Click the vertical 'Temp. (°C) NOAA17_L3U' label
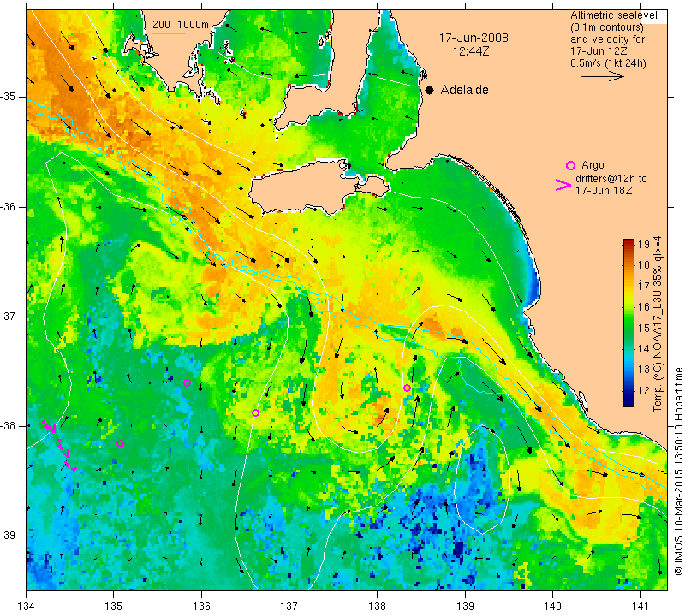This screenshot has width=685, height=616. click(x=657, y=324)
